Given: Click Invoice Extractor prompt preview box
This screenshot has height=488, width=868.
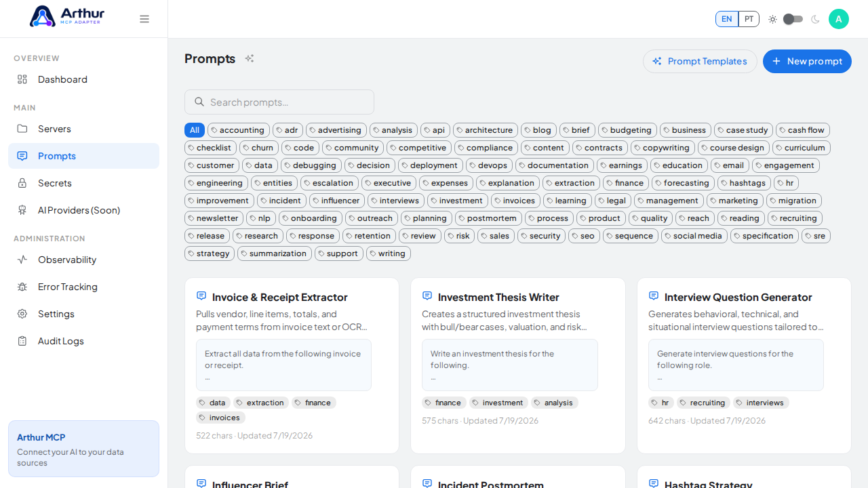Looking at the screenshot, I should pos(283,365).
